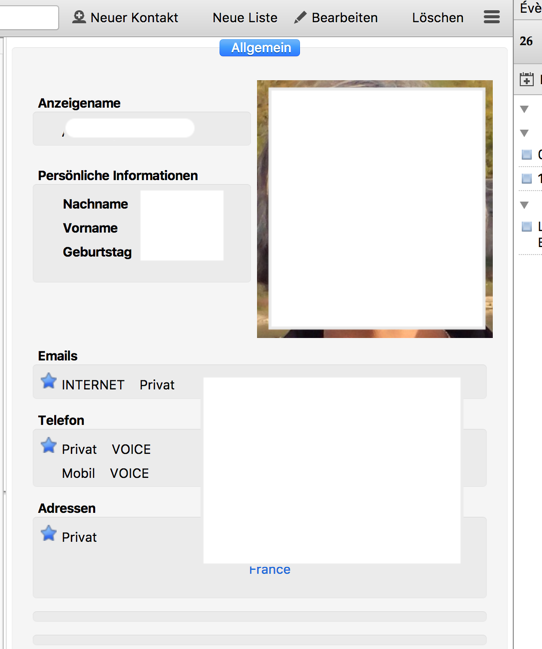The width and height of the screenshot is (542, 649).
Task: Open the hamburger menu icon
Action: coord(491,17)
